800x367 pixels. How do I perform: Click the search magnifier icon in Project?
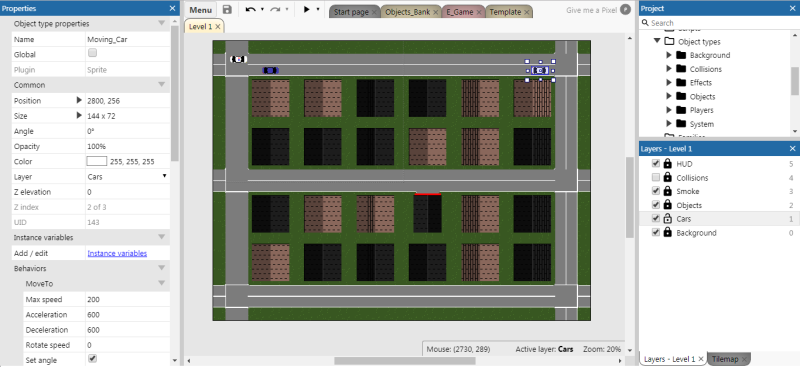(x=645, y=23)
